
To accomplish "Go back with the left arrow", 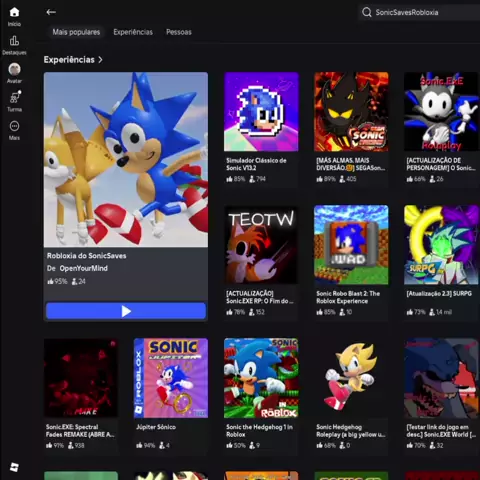I will (x=51, y=12).
